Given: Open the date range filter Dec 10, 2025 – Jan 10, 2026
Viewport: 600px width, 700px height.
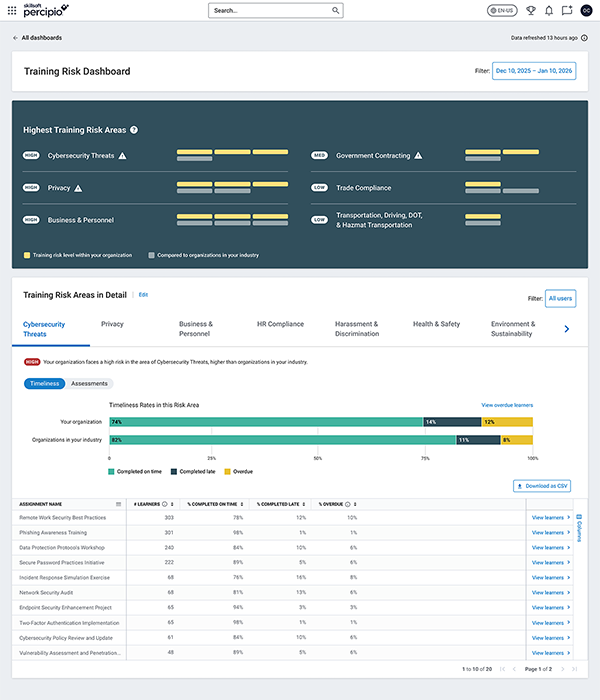Looking at the screenshot, I should (534, 71).
